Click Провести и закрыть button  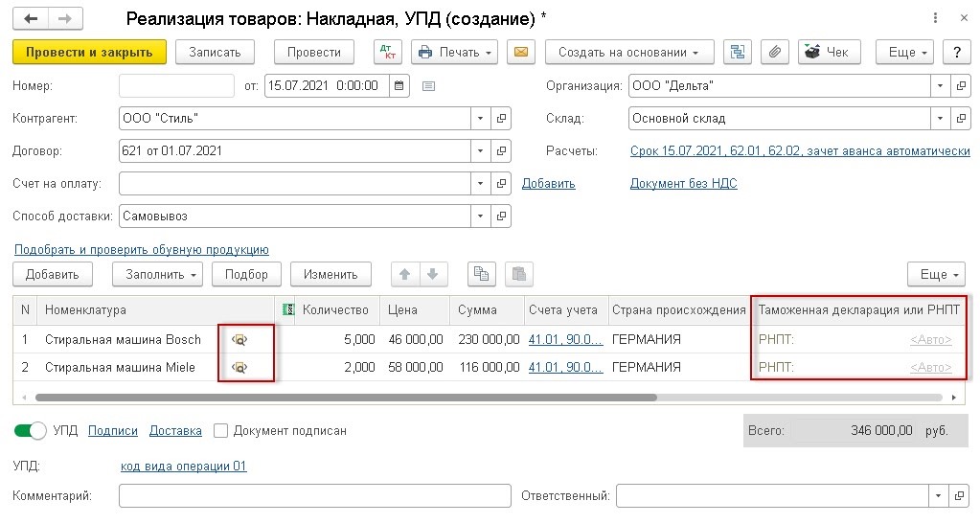pyautogui.click(x=89, y=52)
